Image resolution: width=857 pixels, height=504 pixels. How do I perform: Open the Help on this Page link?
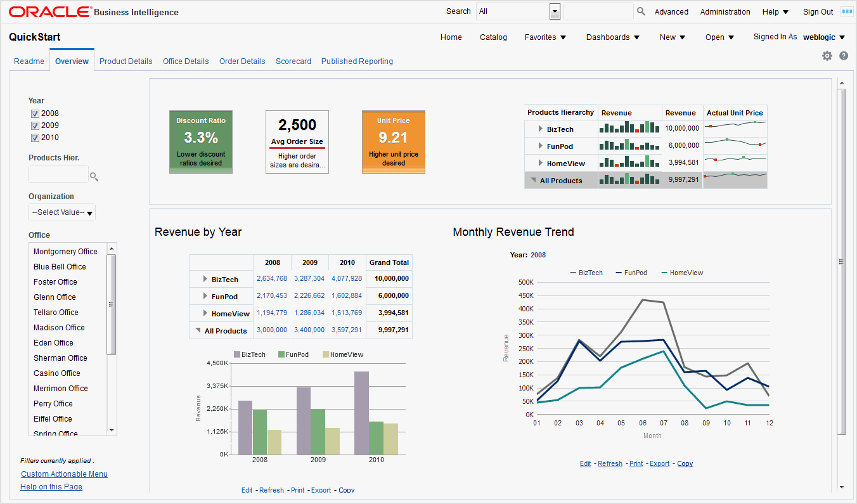click(x=51, y=486)
